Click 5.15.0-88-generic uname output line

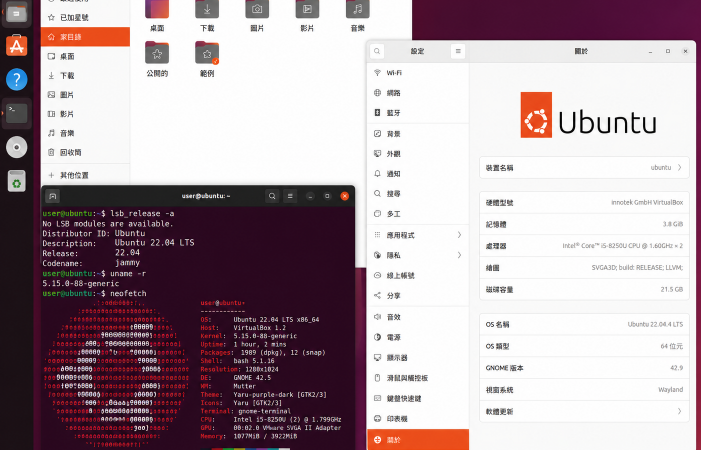pyautogui.click(x=80, y=283)
